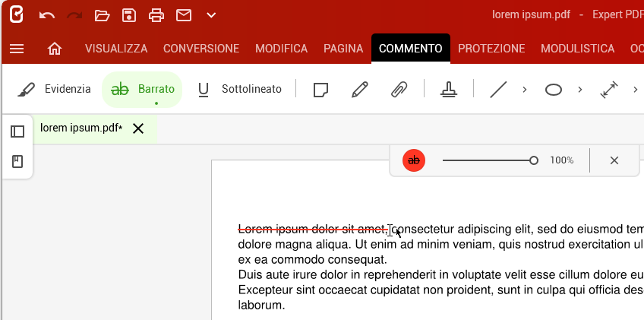Click the struck-through text 'Lorem ipsum dolor'
Viewport: 644px width, 320px height.
[x=289, y=229]
